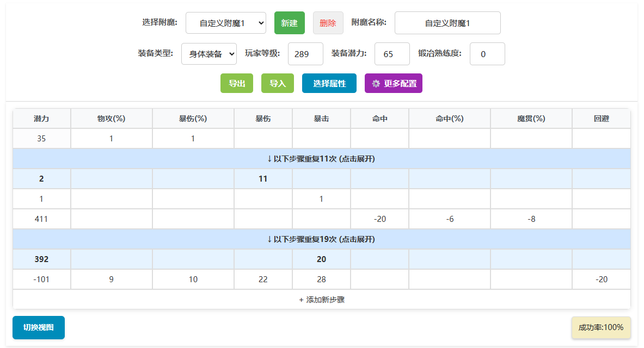Select the 暴击 column header
Viewport: 644px width, 348px height.
321,118
